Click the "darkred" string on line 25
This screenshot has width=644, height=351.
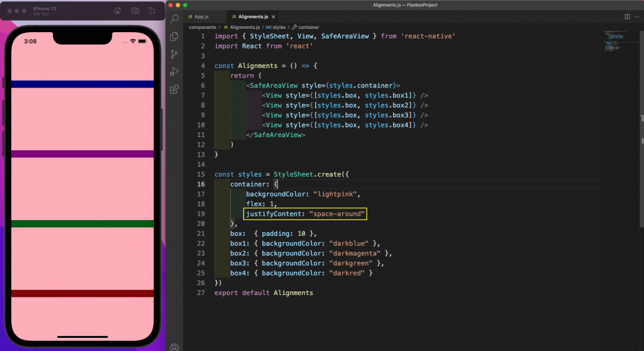[347, 273]
